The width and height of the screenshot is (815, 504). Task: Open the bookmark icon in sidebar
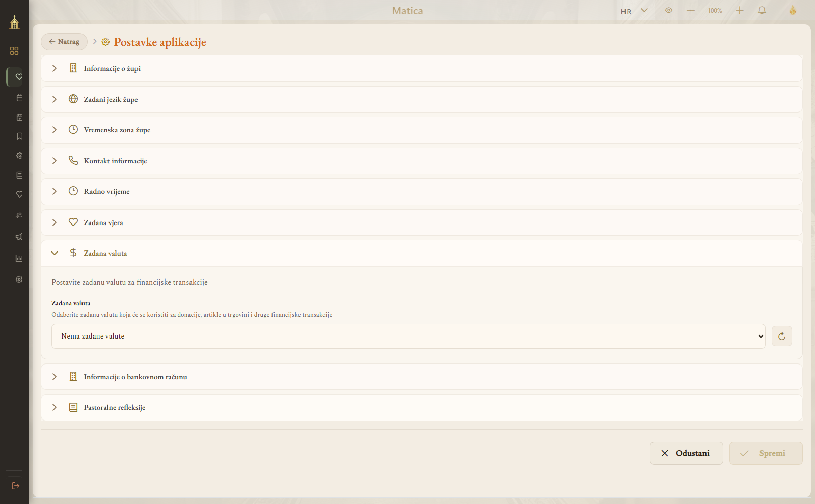[x=19, y=136]
